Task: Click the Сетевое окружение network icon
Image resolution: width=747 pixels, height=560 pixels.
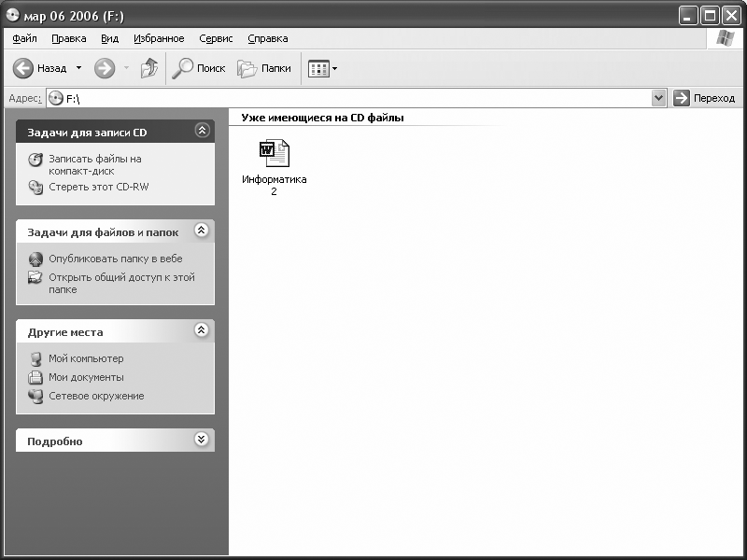Action: pos(35,396)
